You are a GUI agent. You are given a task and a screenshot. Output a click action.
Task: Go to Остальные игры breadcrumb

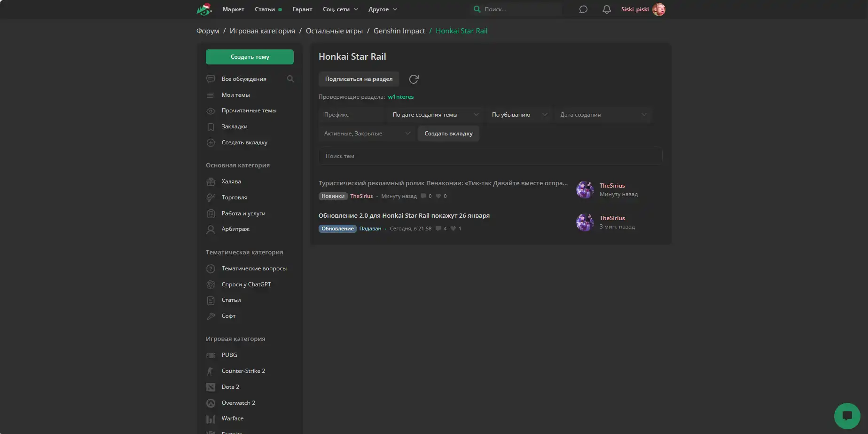334,31
